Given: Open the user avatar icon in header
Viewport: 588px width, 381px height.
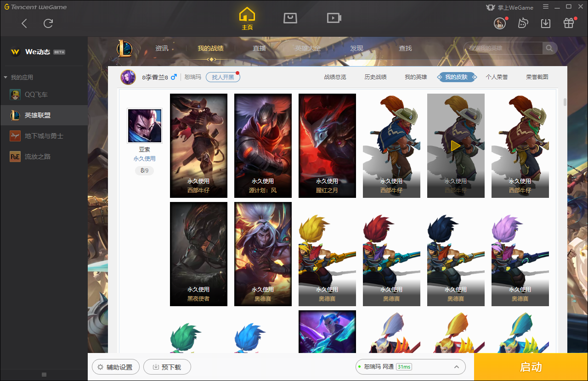Looking at the screenshot, I should click(x=500, y=23).
